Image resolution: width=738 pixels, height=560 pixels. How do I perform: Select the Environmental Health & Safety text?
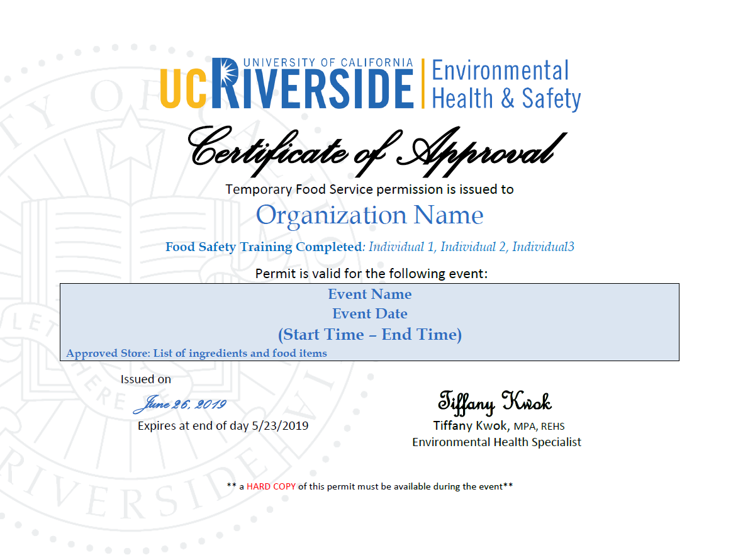click(506, 85)
